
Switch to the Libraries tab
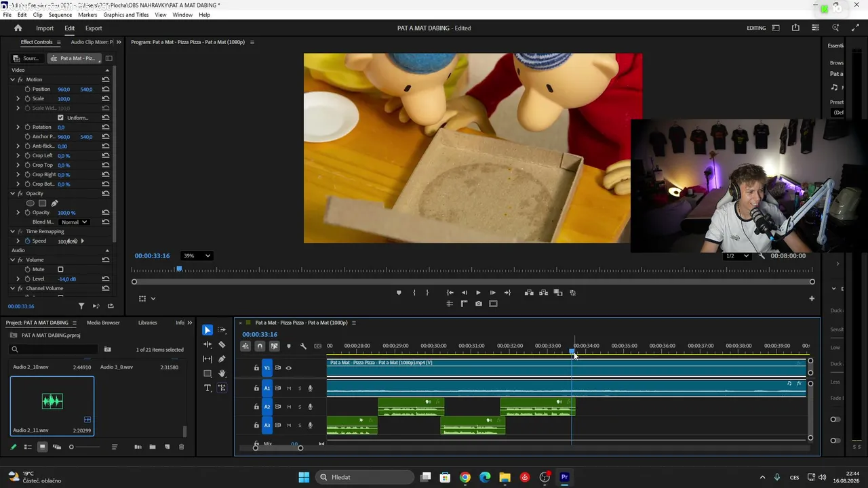pos(147,323)
